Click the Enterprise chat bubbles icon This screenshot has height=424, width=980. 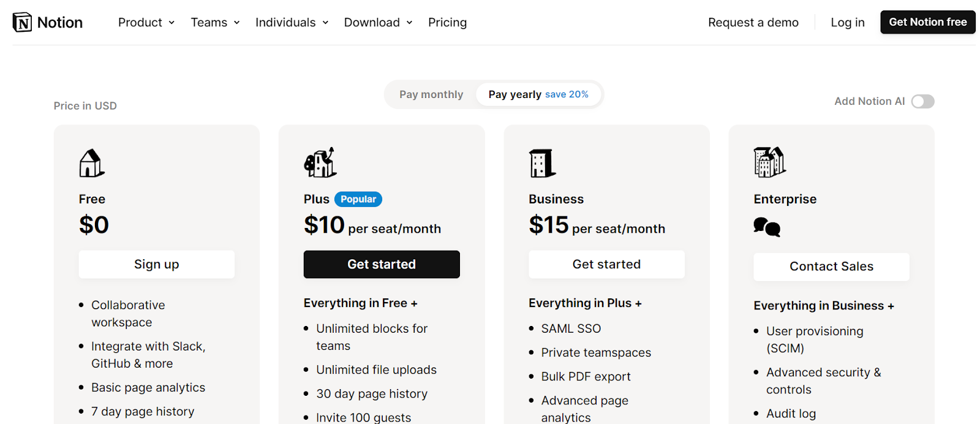point(767,227)
